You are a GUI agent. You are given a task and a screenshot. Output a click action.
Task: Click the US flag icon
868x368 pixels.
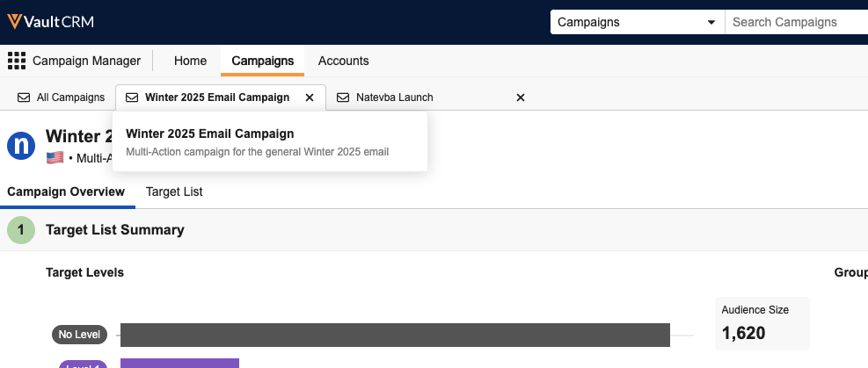point(55,158)
